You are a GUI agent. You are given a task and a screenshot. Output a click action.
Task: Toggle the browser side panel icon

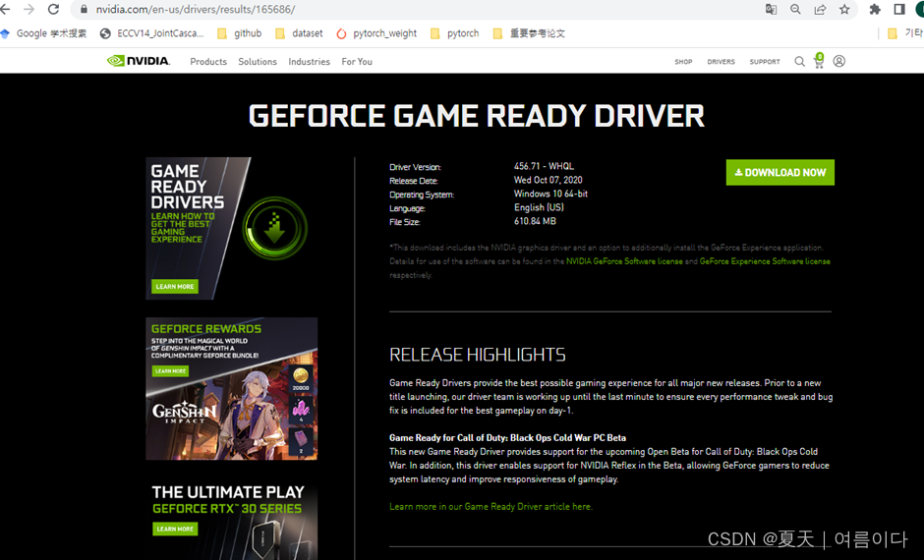click(x=899, y=10)
